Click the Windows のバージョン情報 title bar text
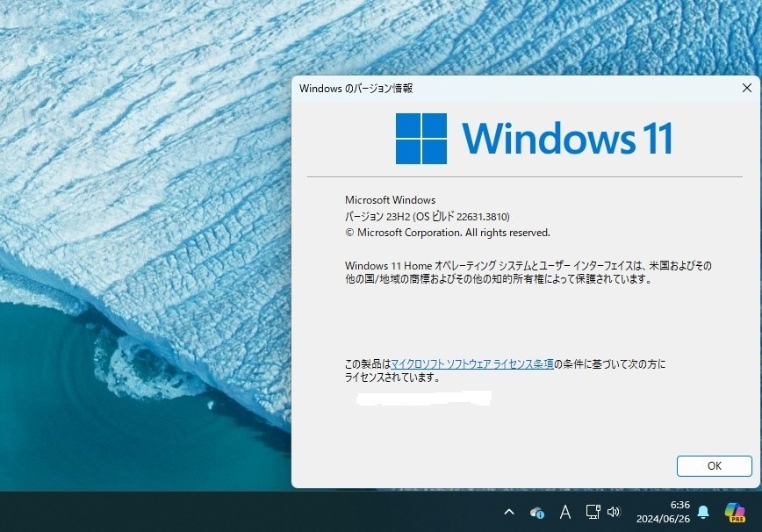 [x=356, y=89]
